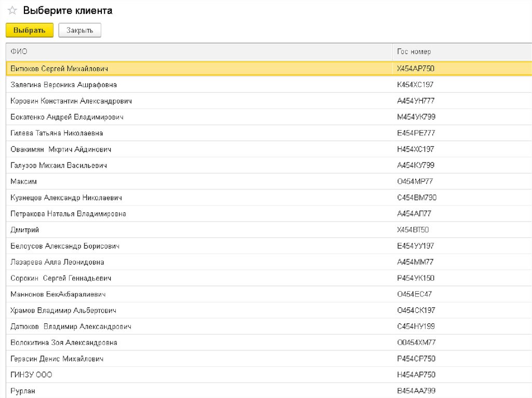Click plate number Х454ВТ50

pos(413,230)
